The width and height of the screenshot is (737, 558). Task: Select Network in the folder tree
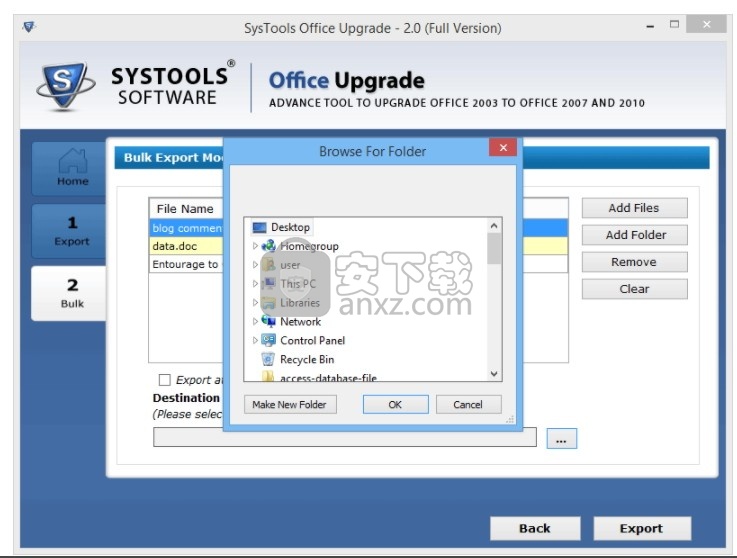pyautogui.click(x=300, y=322)
